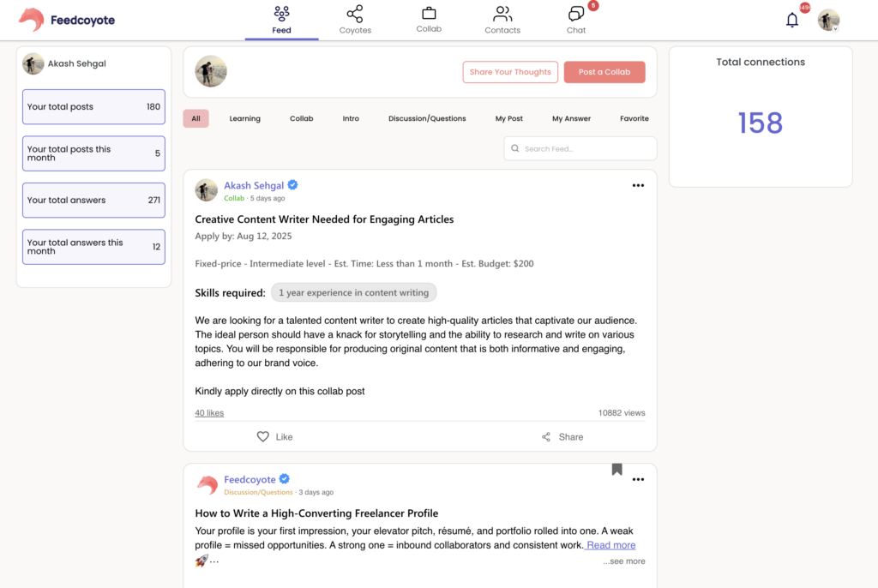Open the 40 likes link
The image size is (878, 588).
click(209, 413)
